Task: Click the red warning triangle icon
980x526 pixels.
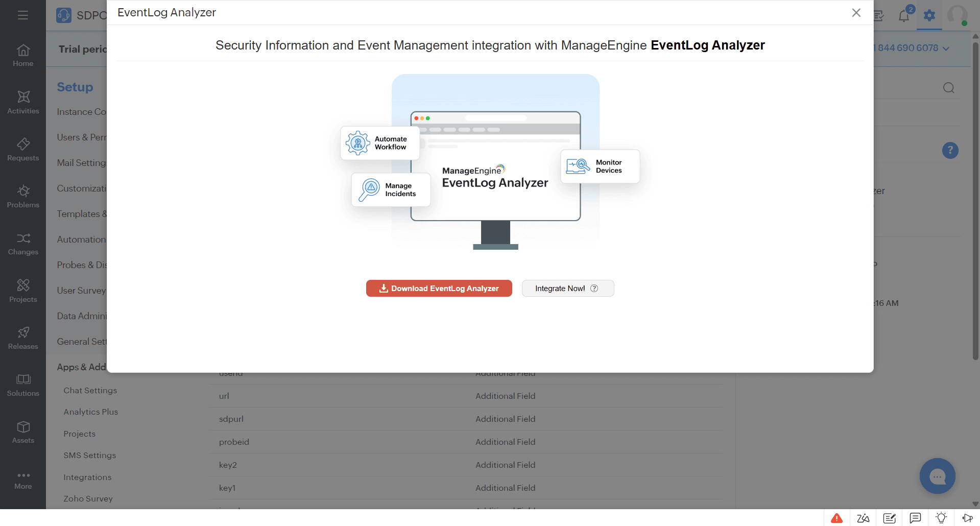Action: pos(836,518)
